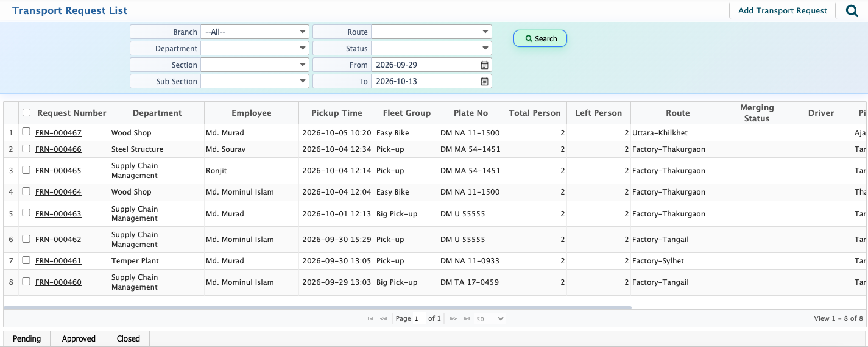868x347 pixels.
Task: Click the magnifier search icon top right
Action: 852,10
